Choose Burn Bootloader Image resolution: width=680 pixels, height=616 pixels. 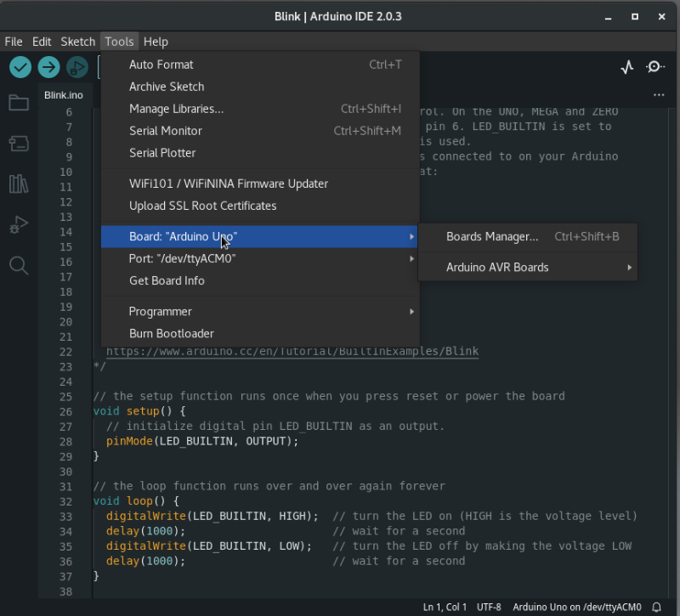(x=260, y=334)
